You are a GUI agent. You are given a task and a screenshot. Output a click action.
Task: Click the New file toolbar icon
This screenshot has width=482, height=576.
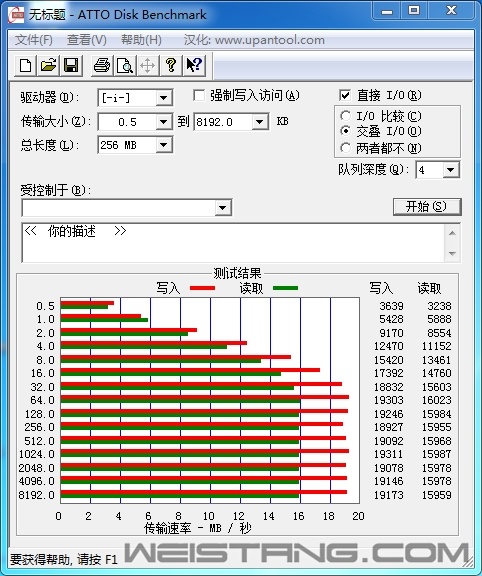[x=25, y=66]
